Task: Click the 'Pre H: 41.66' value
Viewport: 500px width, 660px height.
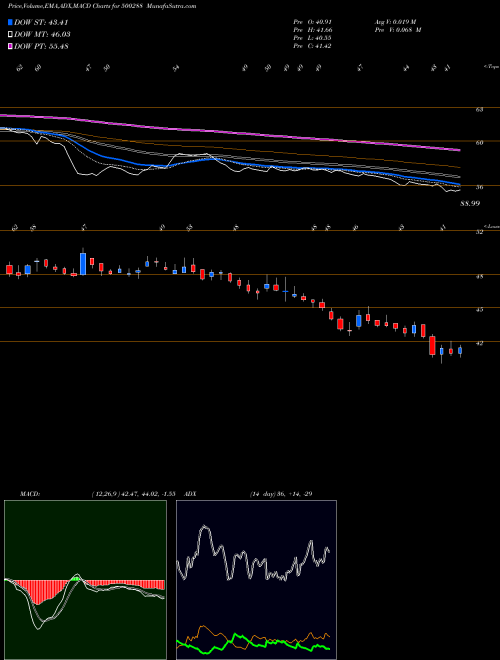Action: coord(313,30)
